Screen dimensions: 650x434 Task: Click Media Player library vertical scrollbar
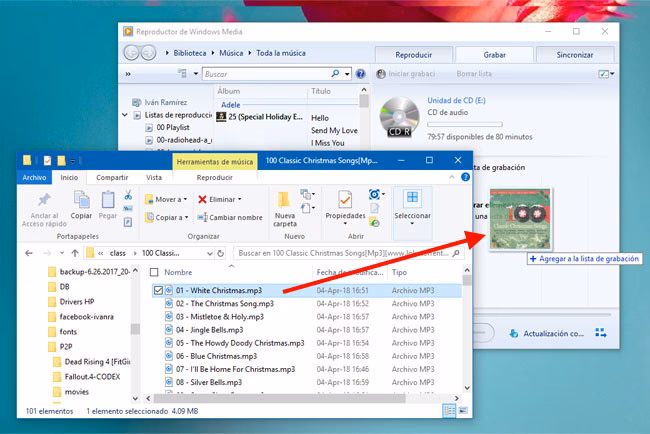coord(364,101)
